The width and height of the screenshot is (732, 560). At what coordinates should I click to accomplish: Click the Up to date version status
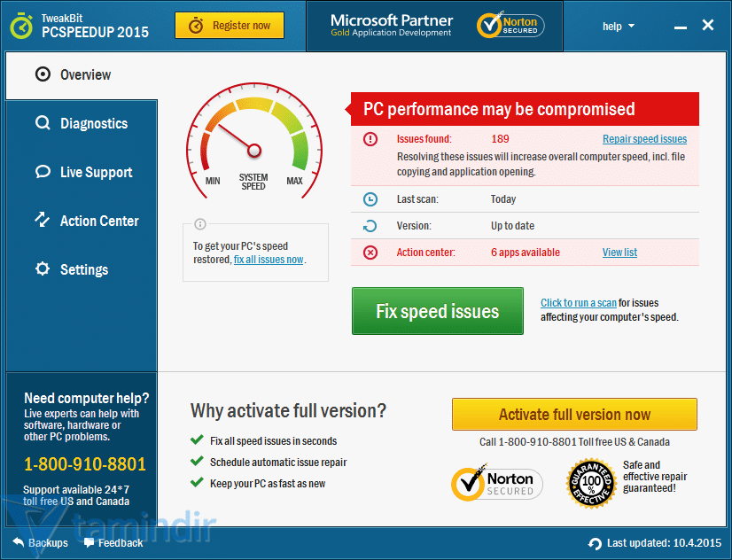(512, 226)
